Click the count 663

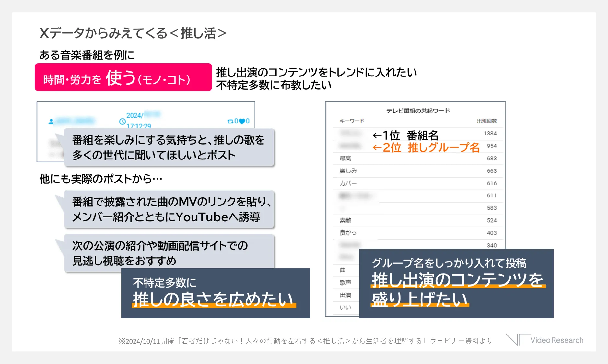[x=492, y=171]
